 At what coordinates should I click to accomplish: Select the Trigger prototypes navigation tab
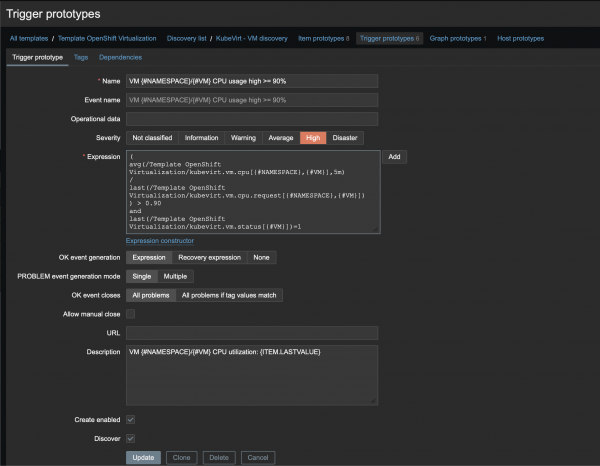389,38
